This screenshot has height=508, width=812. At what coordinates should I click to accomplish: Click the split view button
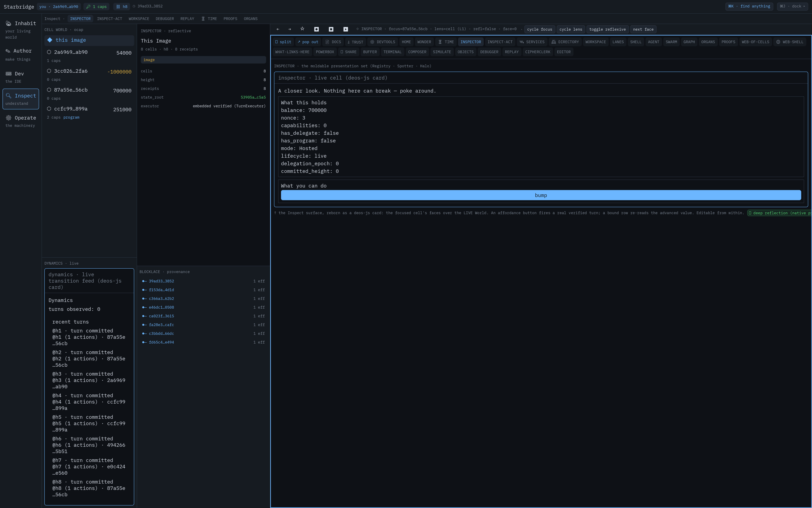point(283,42)
